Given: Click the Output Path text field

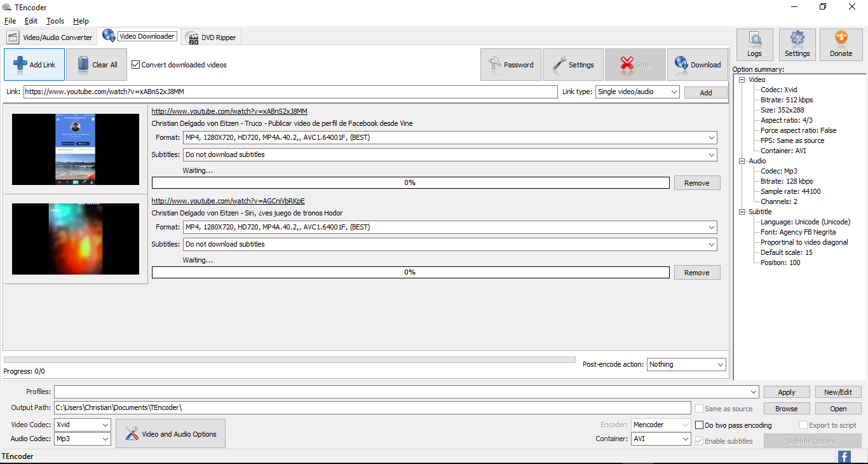Looking at the screenshot, I should coord(372,407).
